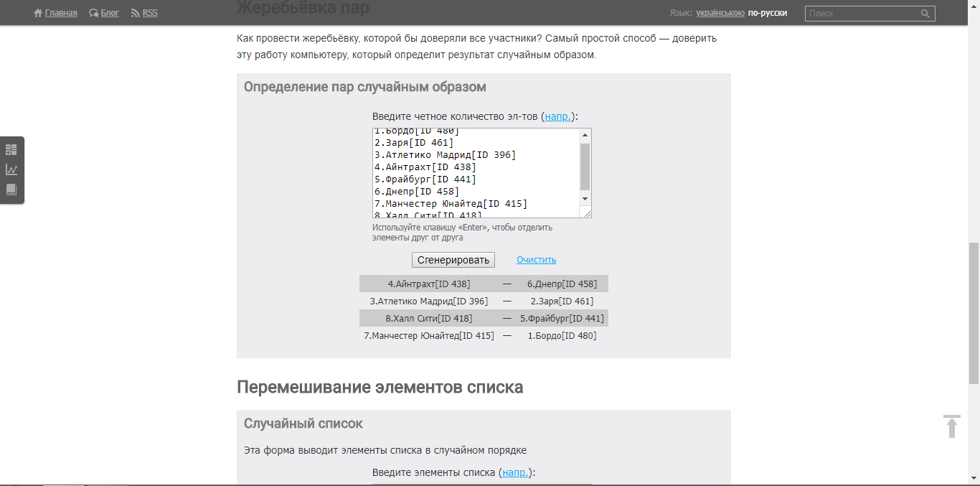Click the RSS feed icon
Screen dimensions: 980x486
point(136,13)
